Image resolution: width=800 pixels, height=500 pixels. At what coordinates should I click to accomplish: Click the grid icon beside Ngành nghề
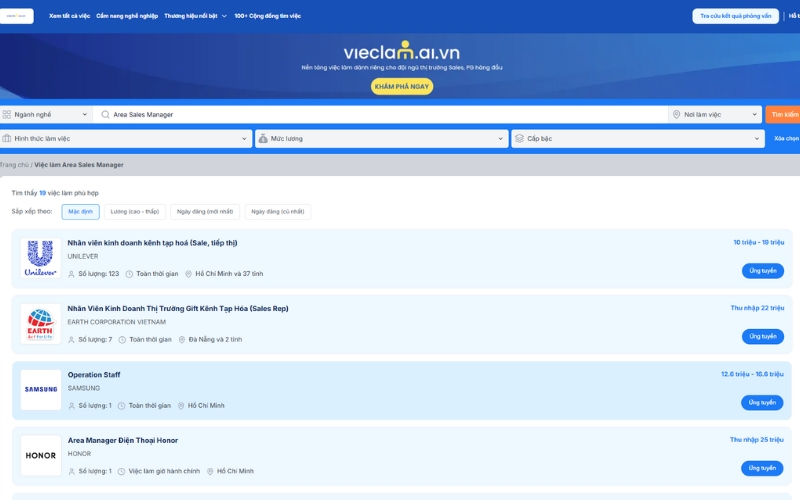[x=7, y=114]
